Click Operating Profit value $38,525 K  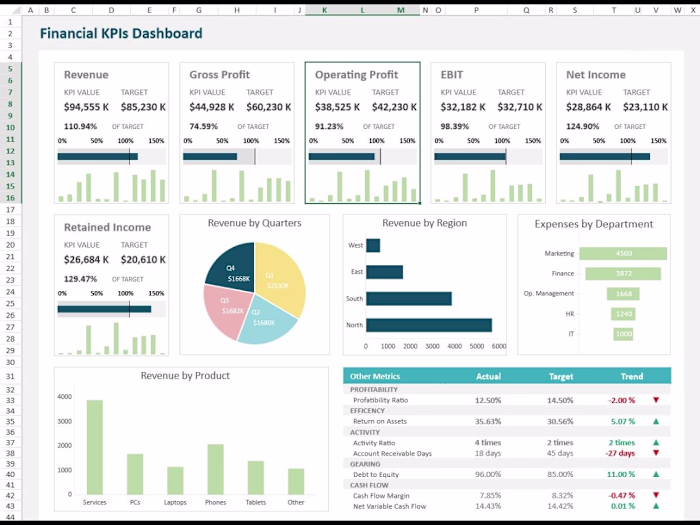pyautogui.click(x=337, y=107)
